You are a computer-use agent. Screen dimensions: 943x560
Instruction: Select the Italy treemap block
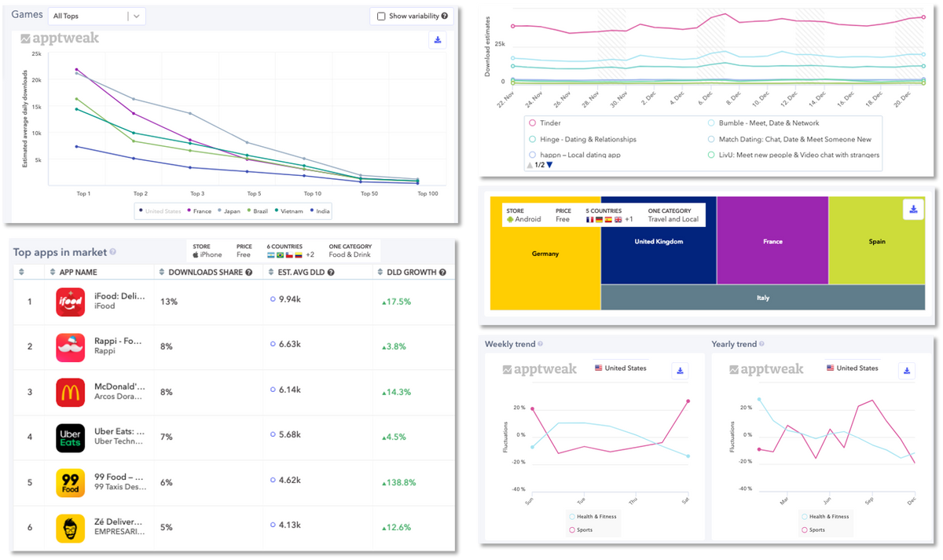point(763,298)
